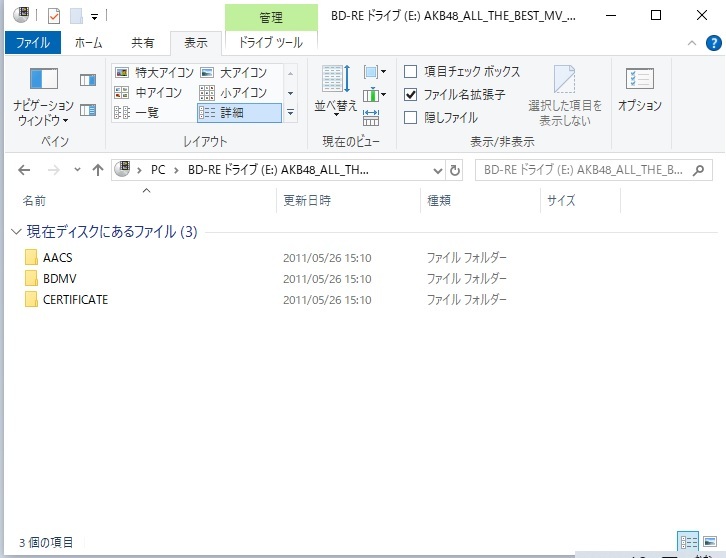Click the 管理 contextual tab header
The image size is (726, 558).
[271, 18]
